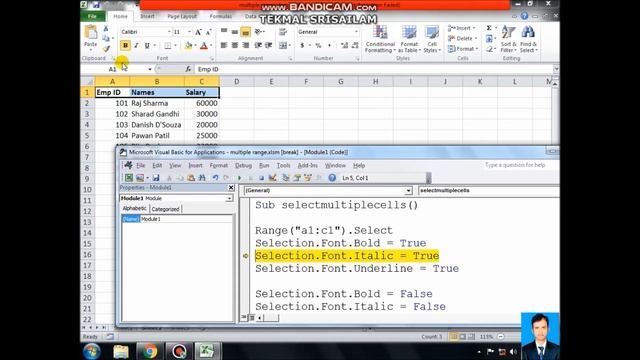The image size is (640, 360).
Task: Click Format in the Cells group
Action: (462, 49)
